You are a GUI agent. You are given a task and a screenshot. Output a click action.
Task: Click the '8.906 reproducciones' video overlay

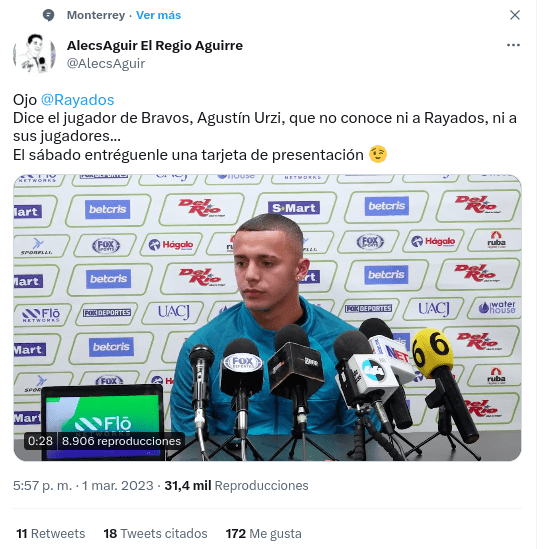(121, 441)
